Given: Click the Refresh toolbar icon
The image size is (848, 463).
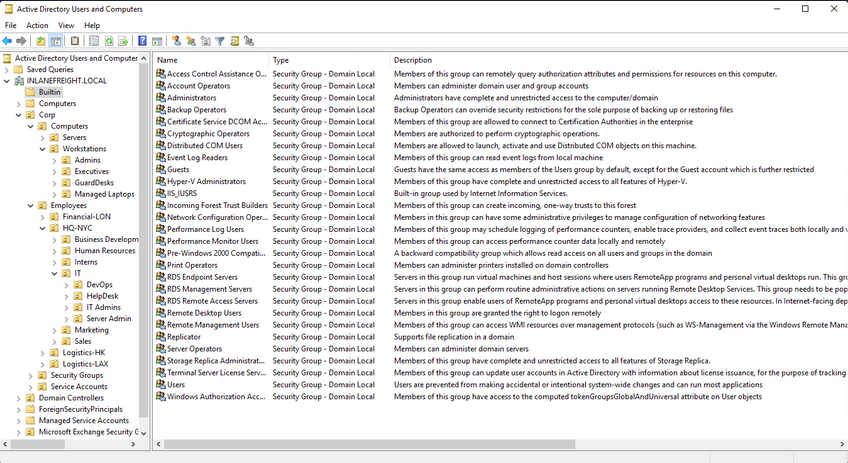Looking at the screenshot, I should pos(108,41).
